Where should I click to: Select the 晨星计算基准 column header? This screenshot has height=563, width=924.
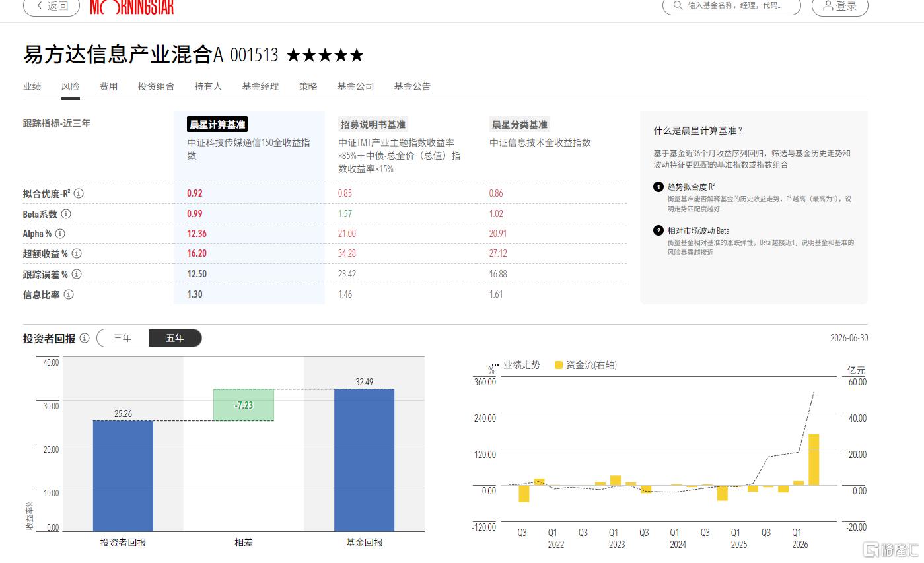click(217, 124)
